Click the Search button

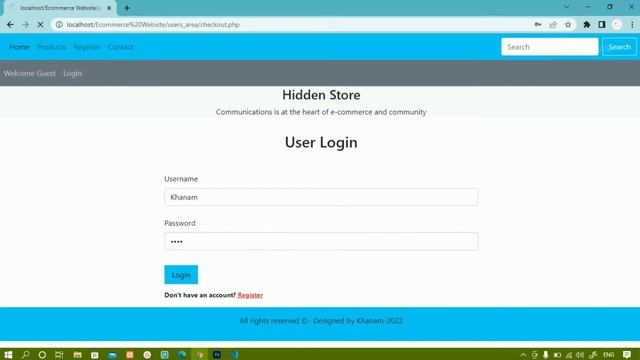pyautogui.click(x=619, y=47)
